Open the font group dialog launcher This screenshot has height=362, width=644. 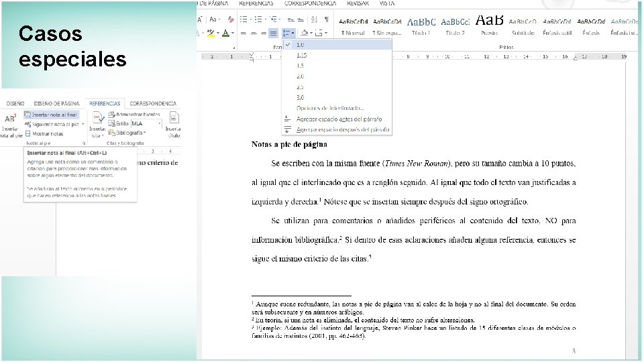click(x=234, y=48)
